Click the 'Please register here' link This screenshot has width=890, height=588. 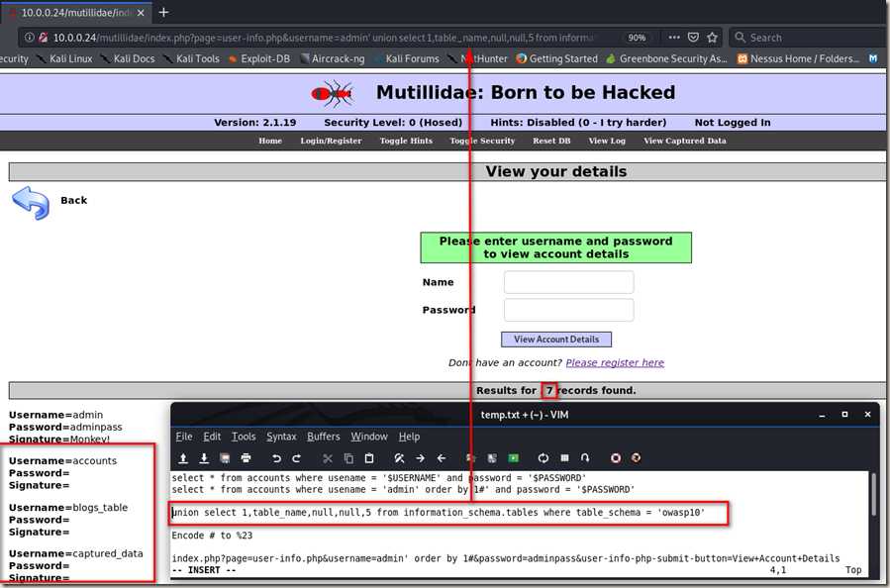(615, 362)
